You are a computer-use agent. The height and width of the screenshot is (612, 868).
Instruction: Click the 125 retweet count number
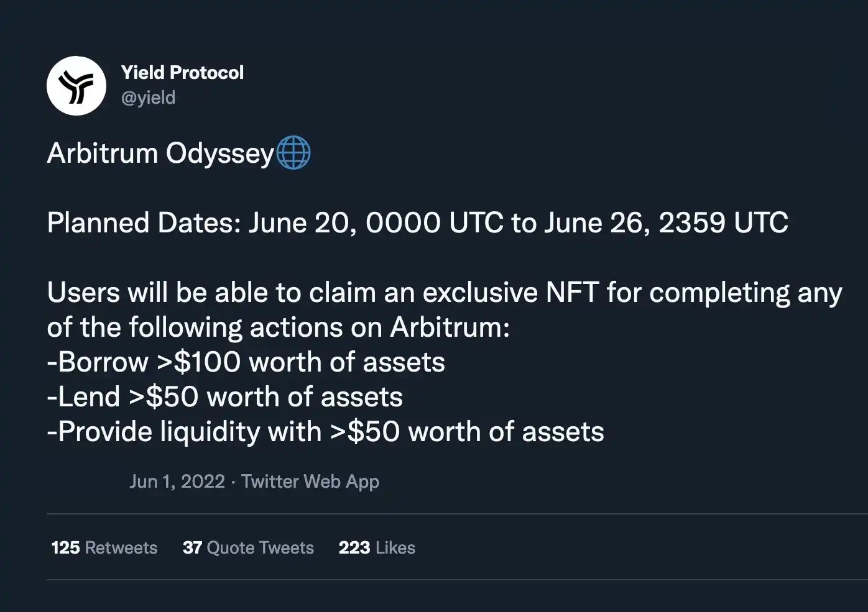pos(66,547)
